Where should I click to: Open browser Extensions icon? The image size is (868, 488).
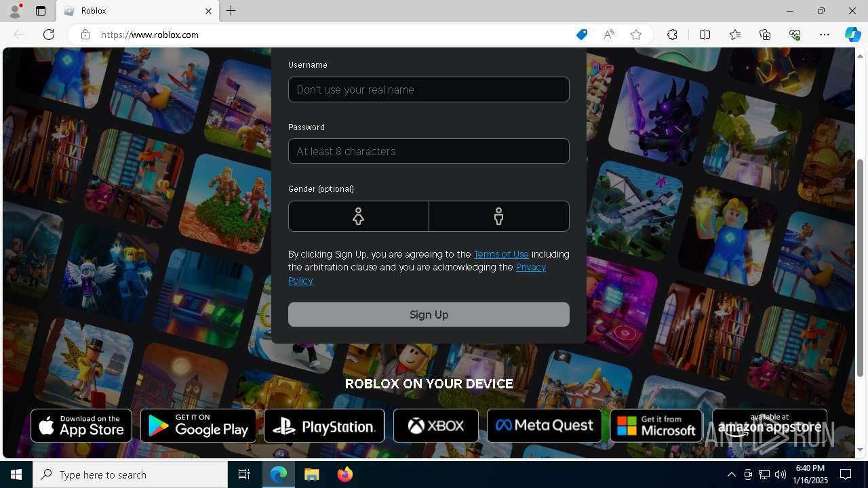point(672,35)
